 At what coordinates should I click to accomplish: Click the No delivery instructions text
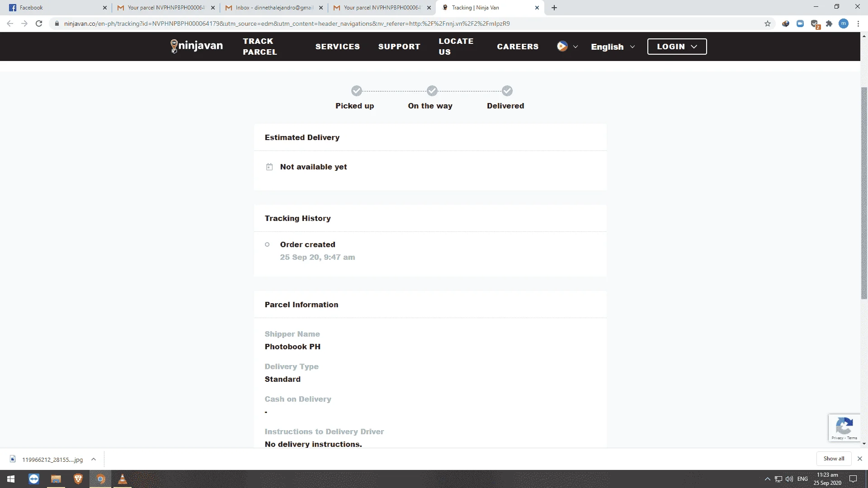(313, 444)
